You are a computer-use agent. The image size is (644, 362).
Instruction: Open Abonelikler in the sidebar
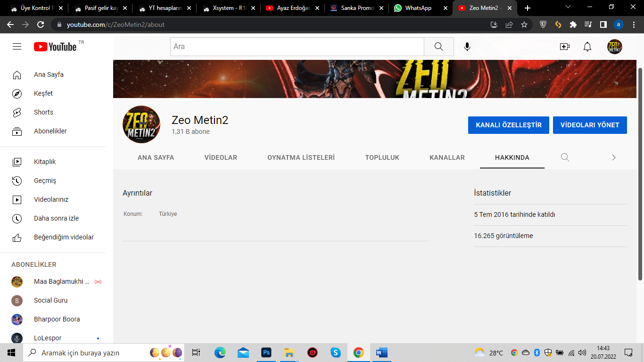point(57,131)
